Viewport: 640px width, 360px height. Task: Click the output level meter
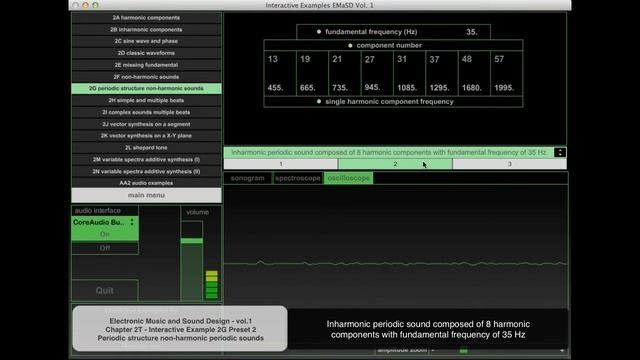[x=211, y=284]
